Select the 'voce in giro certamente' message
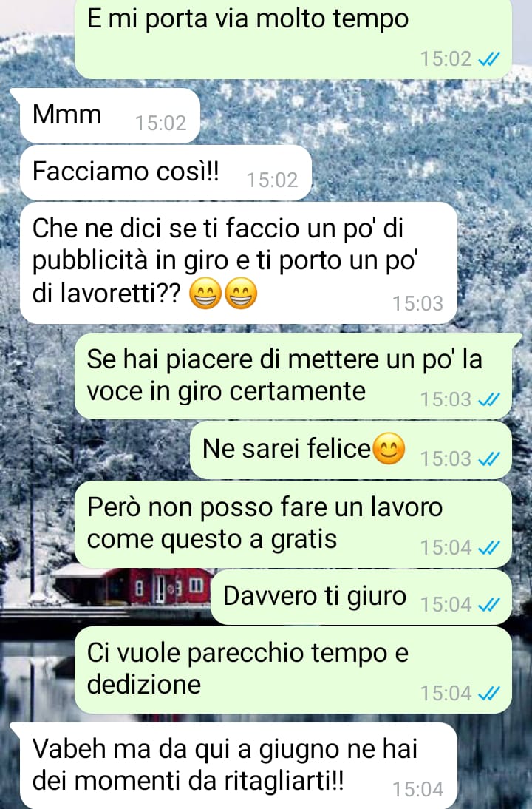This screenshot has height=809, width=532. (x=293, y=376)
